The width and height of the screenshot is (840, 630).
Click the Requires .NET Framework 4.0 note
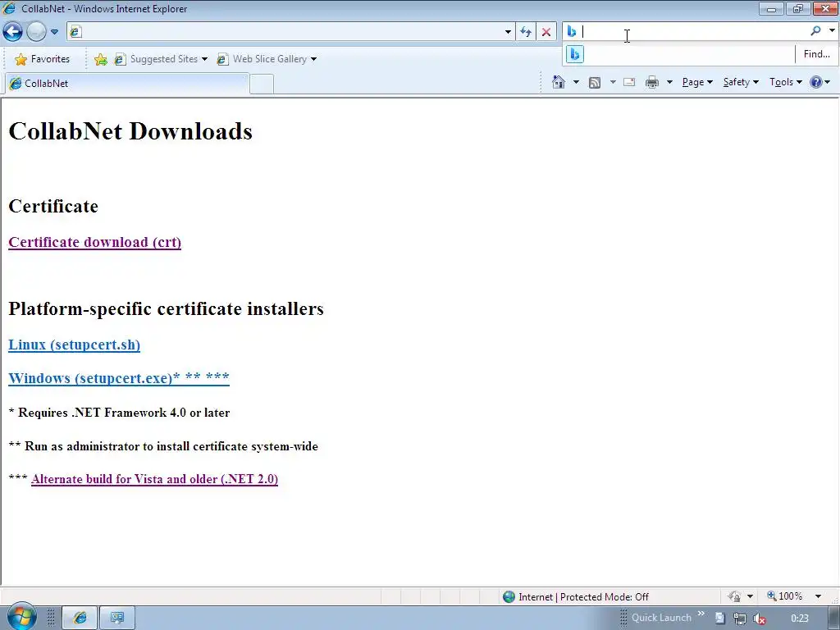point(119,413)
